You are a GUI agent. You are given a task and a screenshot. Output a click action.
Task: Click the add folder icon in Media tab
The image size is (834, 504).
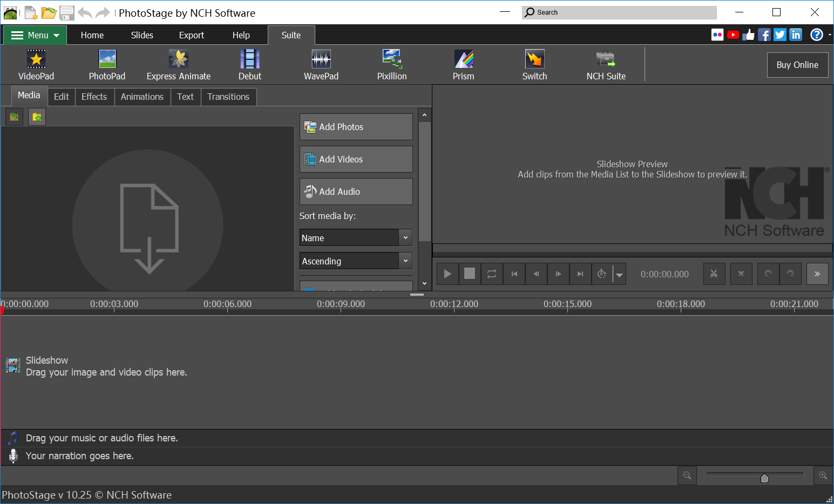pos(37,117)
